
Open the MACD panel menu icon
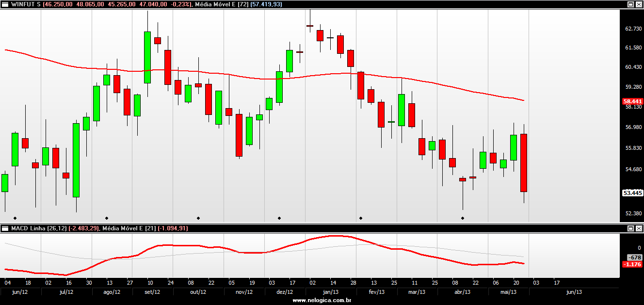click(5, 228)
